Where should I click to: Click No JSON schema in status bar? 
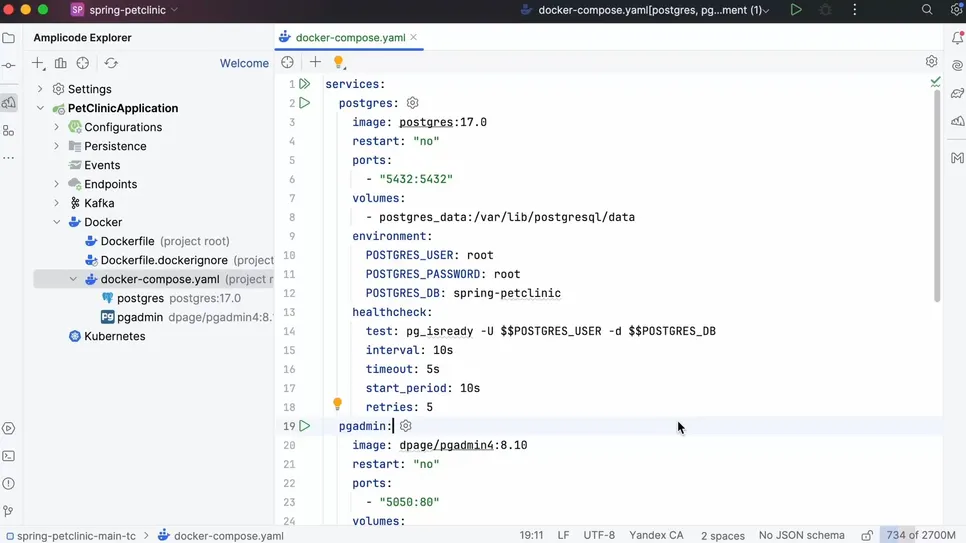(x=802, y=535)
